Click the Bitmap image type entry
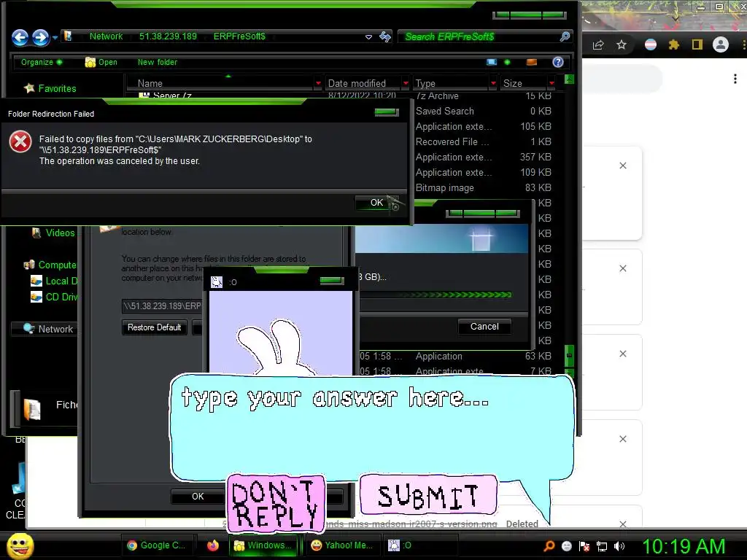The height and width of the screenshot is (560, 747). pyautogui.click(x=444, y=187)
